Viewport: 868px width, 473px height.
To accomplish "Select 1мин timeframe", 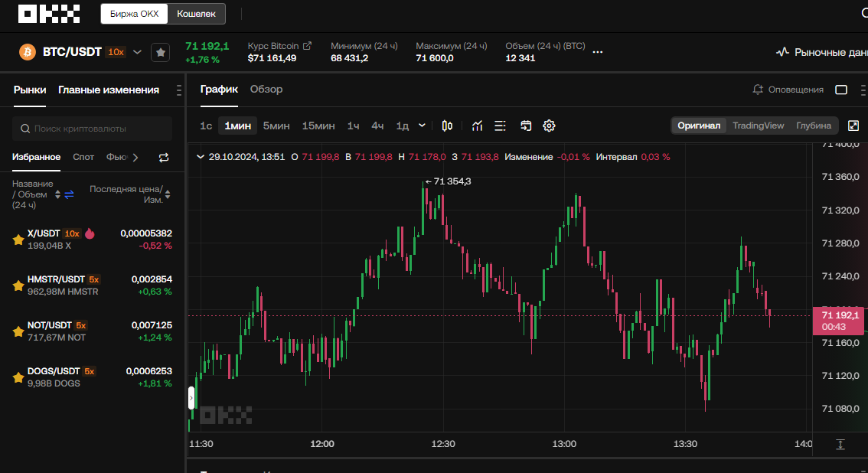I will (x=237, y=126).
